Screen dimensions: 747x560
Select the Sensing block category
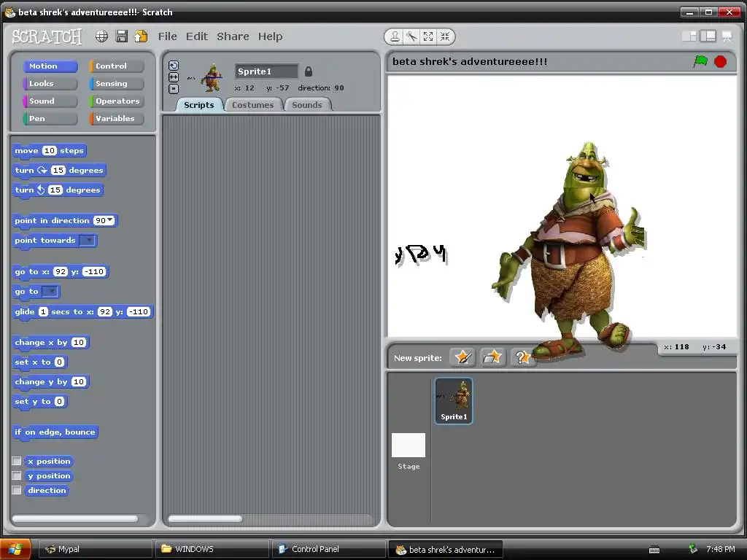coord(116,83)
